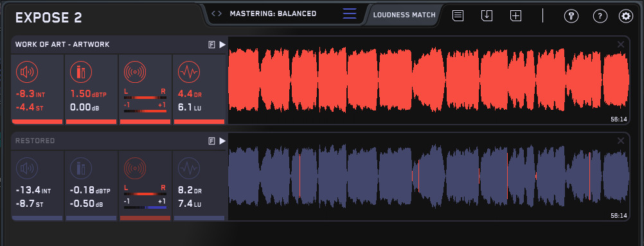The height and width of the screenshot is (246, 644).
Task: Play the Restored track
Action: coord(222,141)
